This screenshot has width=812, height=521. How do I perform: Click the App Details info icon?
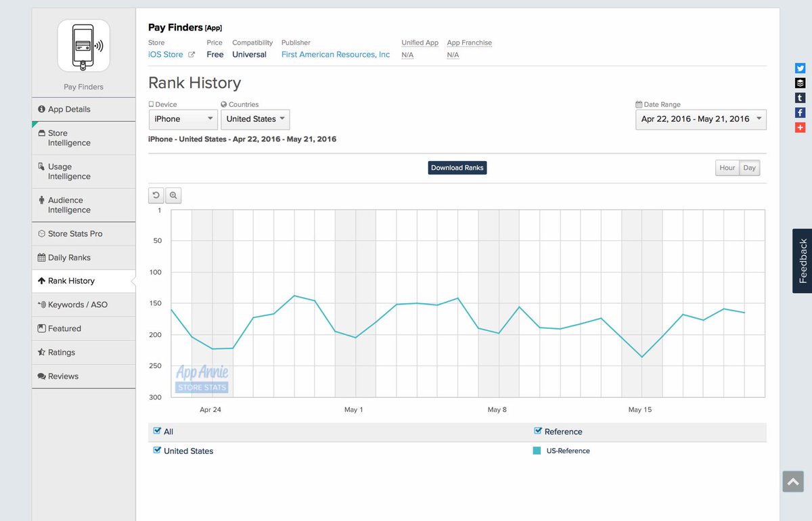[42, 109]
